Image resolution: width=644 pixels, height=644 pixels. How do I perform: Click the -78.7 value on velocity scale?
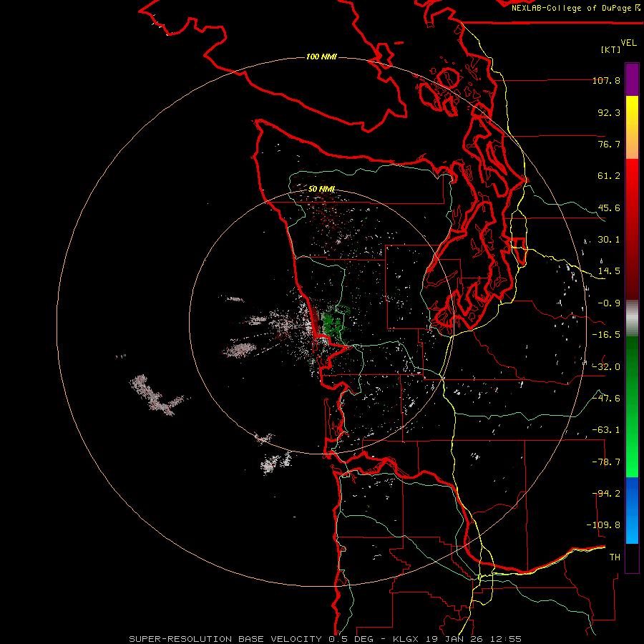click(x=606, y=462)
